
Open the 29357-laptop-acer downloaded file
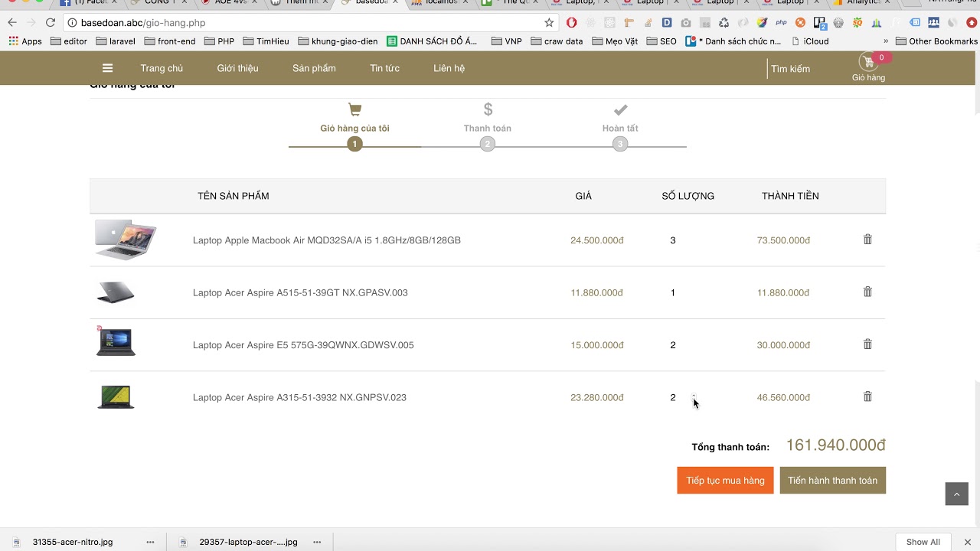pos(248,542)
